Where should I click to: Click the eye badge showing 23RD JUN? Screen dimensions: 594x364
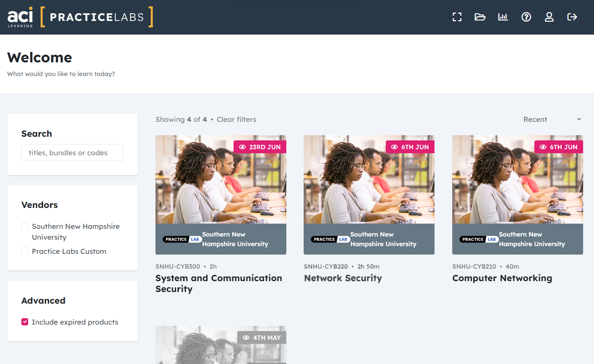tap(260, 146)
